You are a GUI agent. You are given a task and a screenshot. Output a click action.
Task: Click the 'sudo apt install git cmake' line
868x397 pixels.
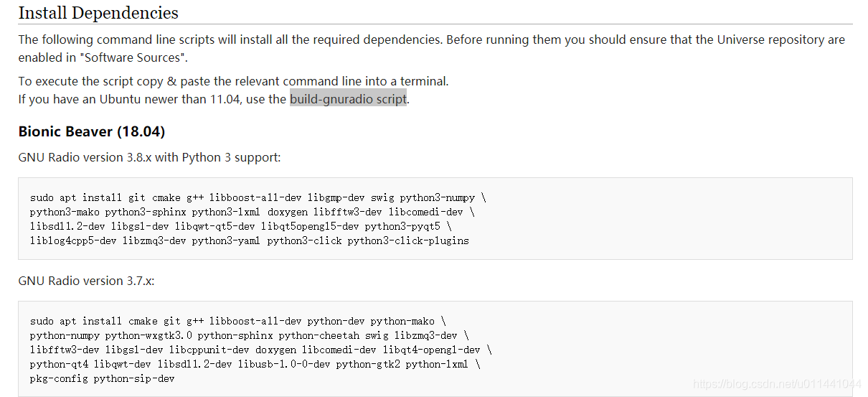coord(258,197)
